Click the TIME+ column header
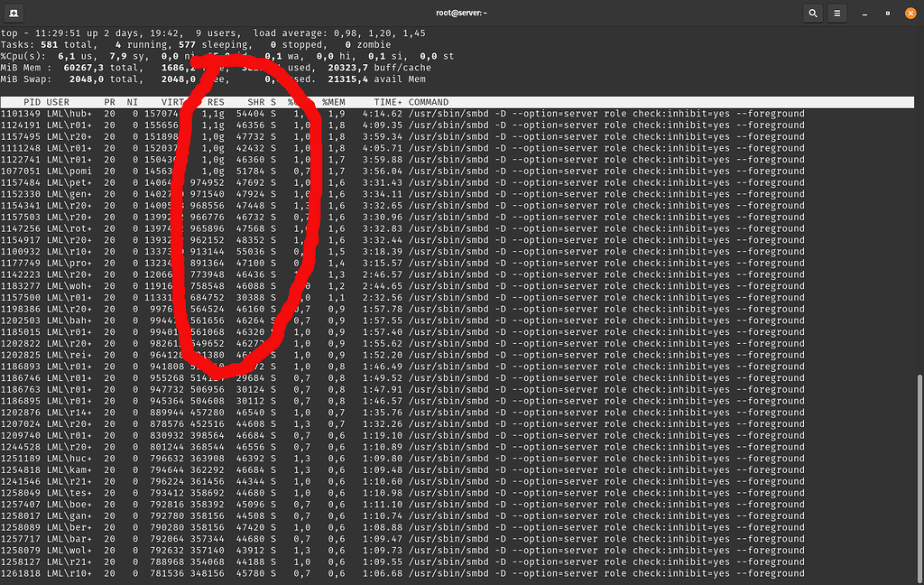This screenshot has height=585, width=924. tap(387, 102)
